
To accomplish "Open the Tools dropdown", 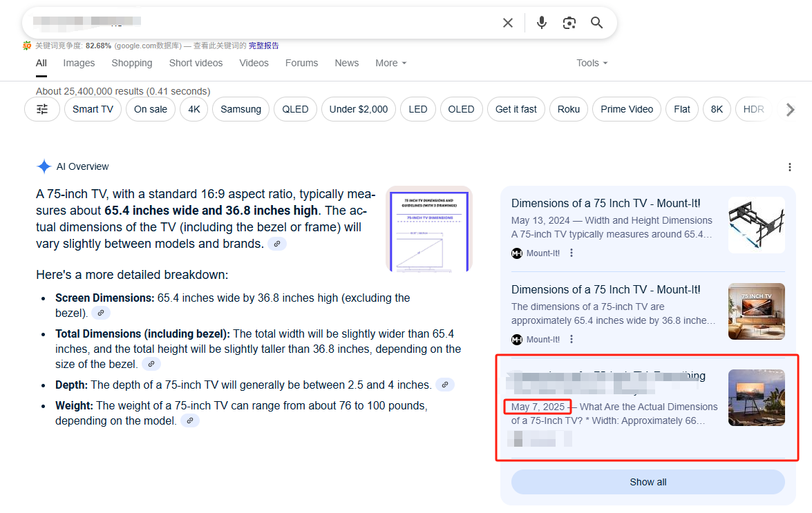I will pyautogui.click(x=592, y=63).
